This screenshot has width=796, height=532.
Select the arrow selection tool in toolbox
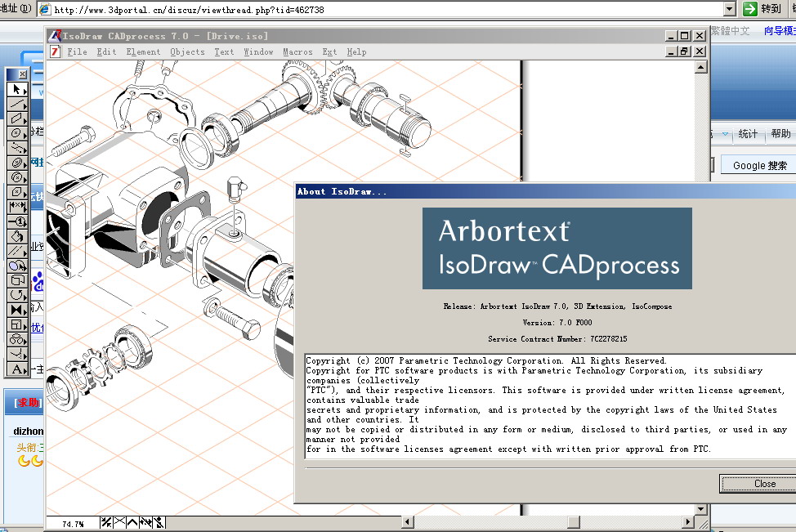[x=16, y=90]
